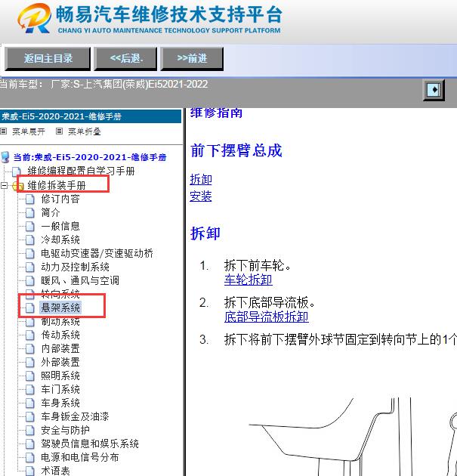
Task: Click the 前下摆臂总成 heading
Action: click(x=236, y=150)
